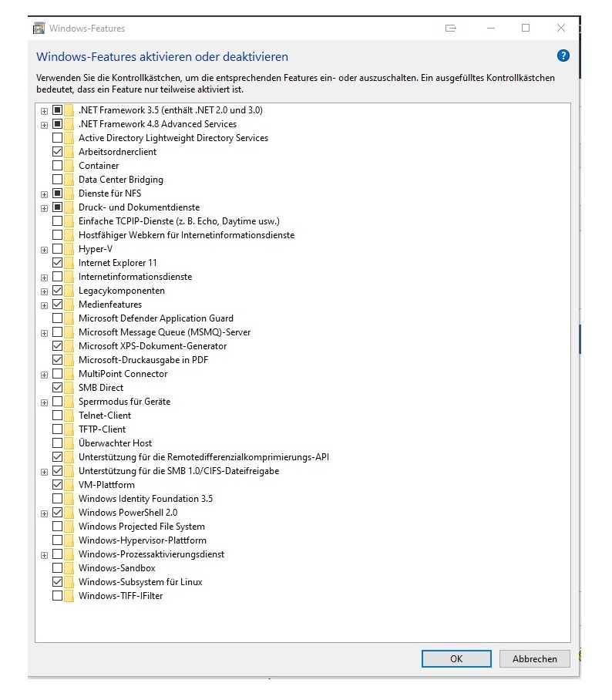Click folder icon beside Überwachter Host
Viewport: 612px width, 700px height.
click(69, 443)
